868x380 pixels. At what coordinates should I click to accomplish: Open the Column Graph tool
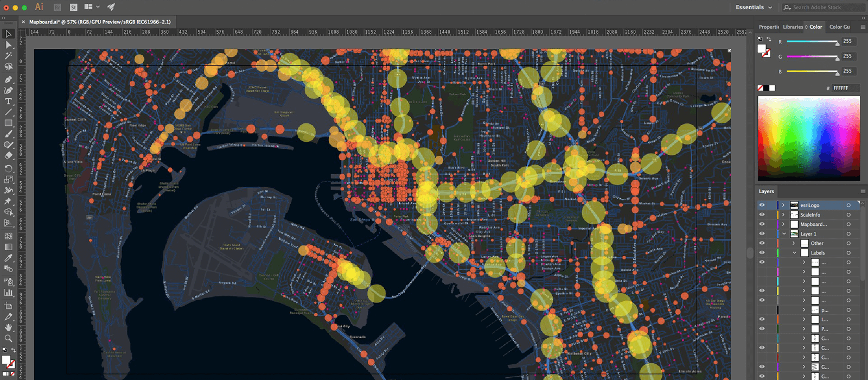click(9, 293)
